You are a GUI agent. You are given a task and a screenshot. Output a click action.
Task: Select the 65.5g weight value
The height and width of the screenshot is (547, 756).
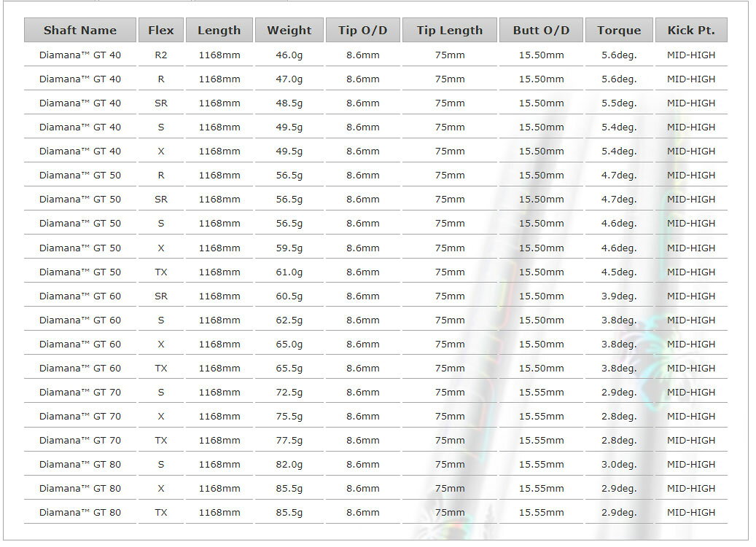[289, 369]
